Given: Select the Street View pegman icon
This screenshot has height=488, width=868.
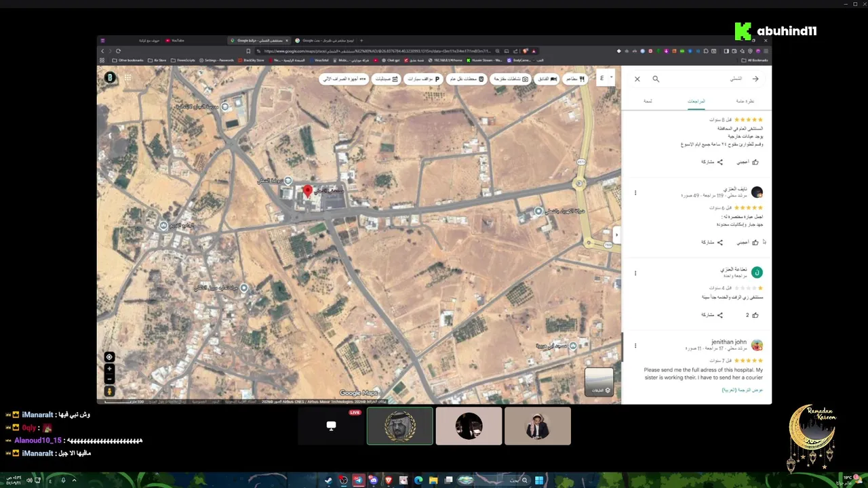Looking at the screenshot, I should [x=109, y=391].
